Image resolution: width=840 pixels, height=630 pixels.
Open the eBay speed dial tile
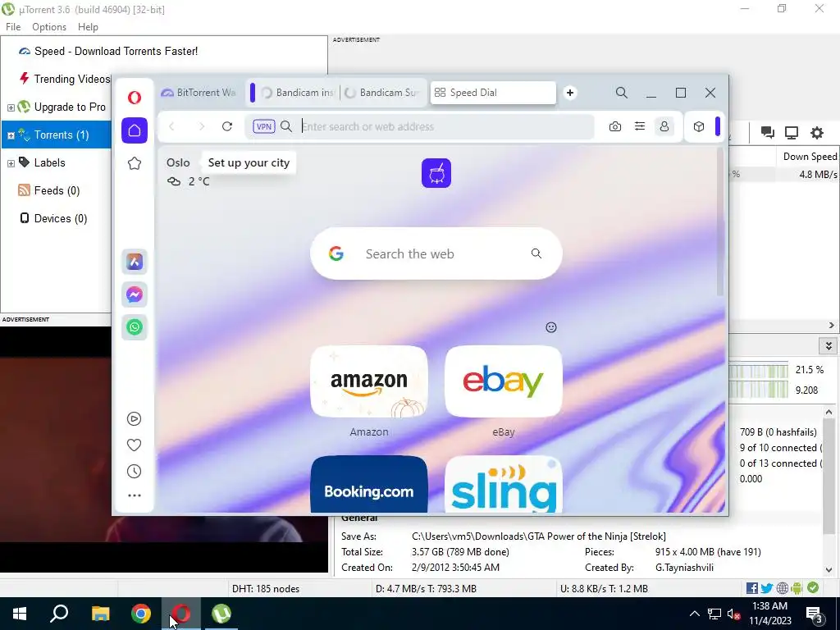tap(504, 381)
